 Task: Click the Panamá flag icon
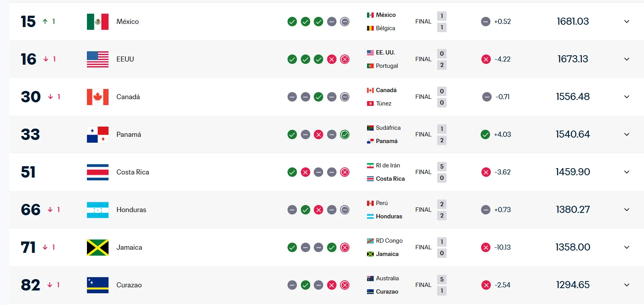97,134
